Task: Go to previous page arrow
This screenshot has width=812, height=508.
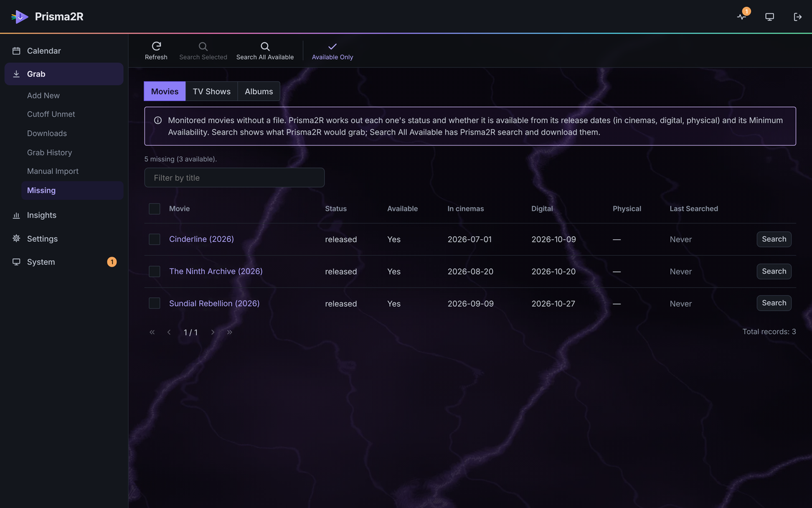Action: tap(169, 332)
